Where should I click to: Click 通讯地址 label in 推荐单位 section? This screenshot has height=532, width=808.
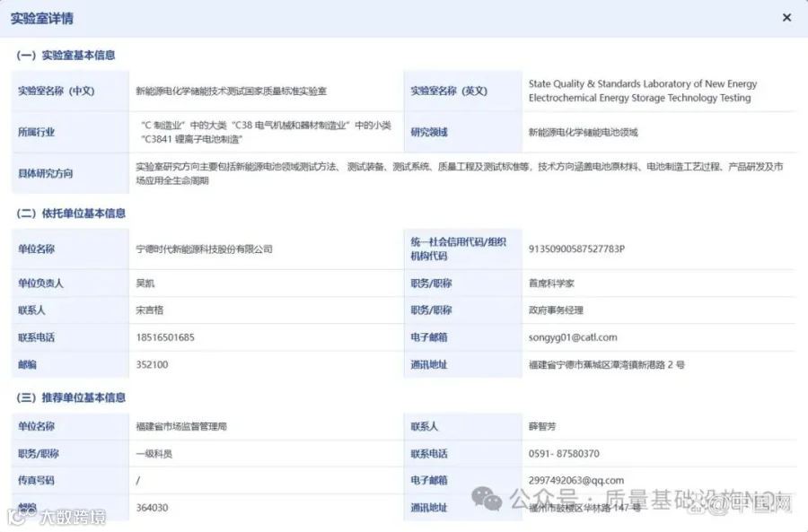(x=429, y=508)
